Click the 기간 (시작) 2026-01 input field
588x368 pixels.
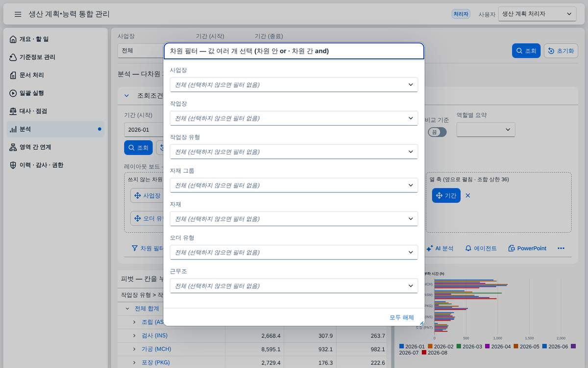(x=144, y=130)
